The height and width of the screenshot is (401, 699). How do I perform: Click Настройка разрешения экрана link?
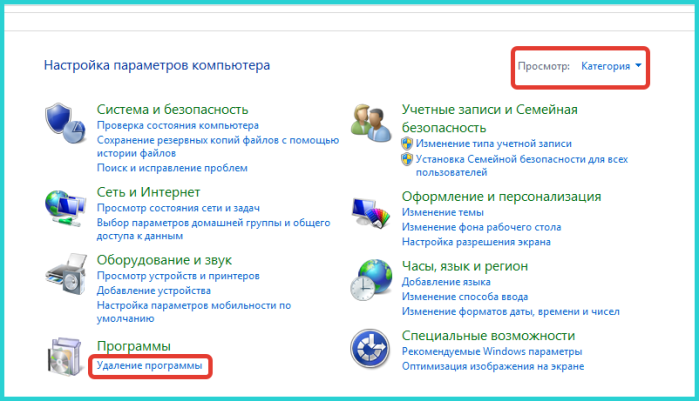coord(476,242)
